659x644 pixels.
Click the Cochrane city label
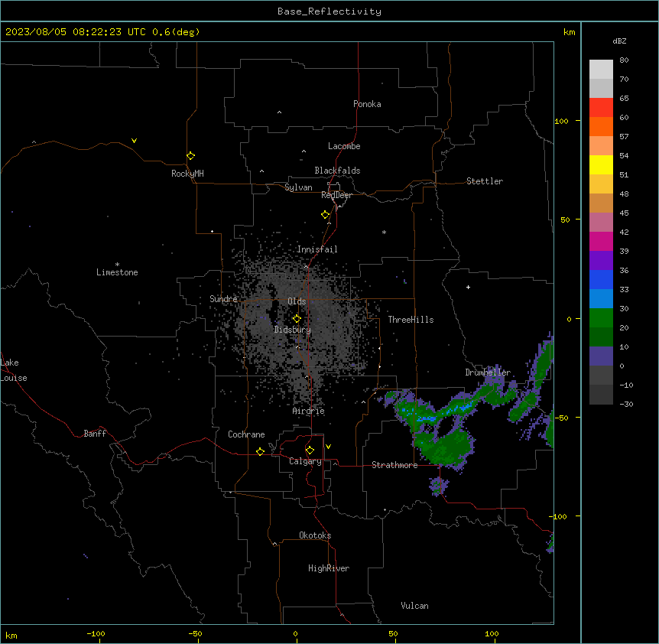[246, 434]
